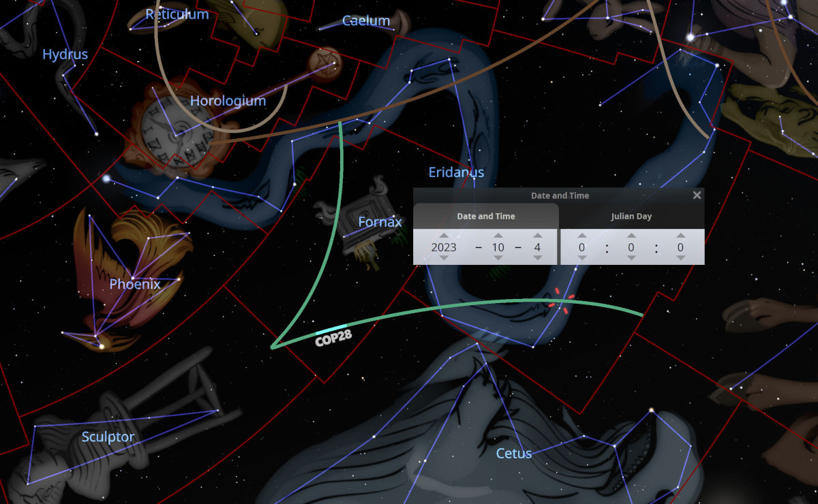Select the Eridanus constellation label
The width and height of the screenshot is (818, 504).
[x=456, y=172]
